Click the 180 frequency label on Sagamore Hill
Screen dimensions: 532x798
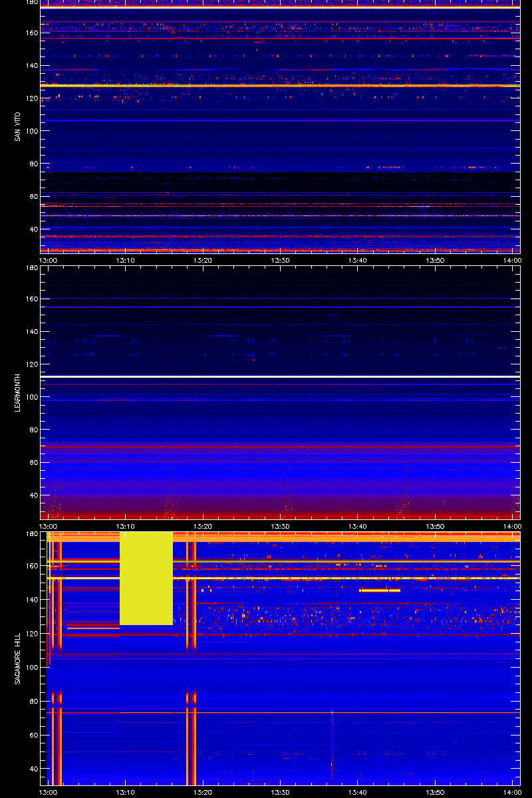pyautogui.click(x=31, y=535)
